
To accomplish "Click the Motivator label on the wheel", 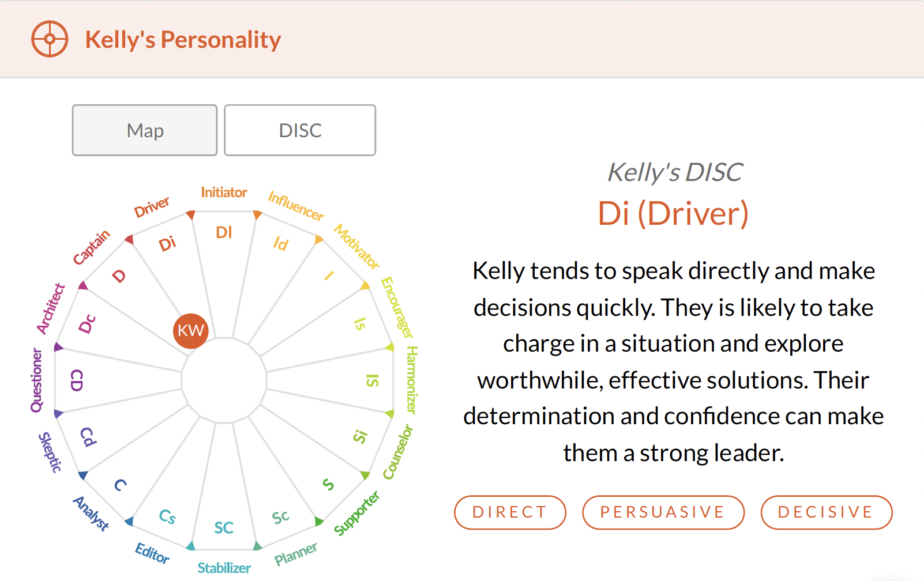I will pyautogui.click(x=357, y=247).
